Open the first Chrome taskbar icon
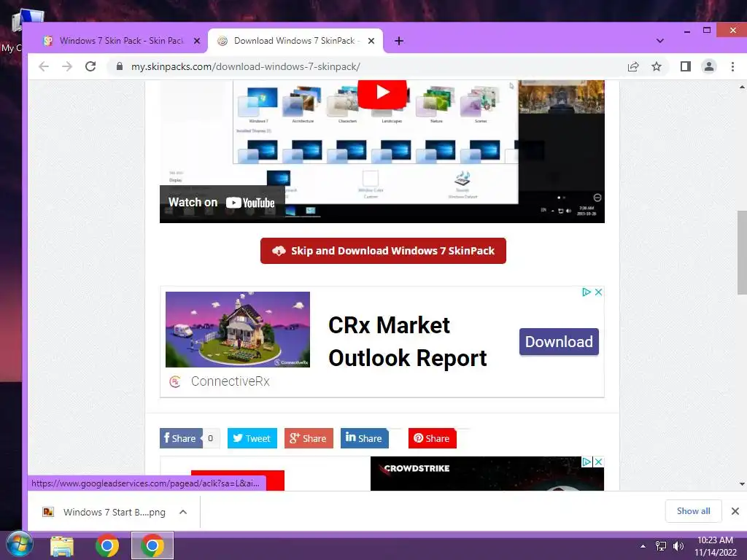 click(107, 545)
